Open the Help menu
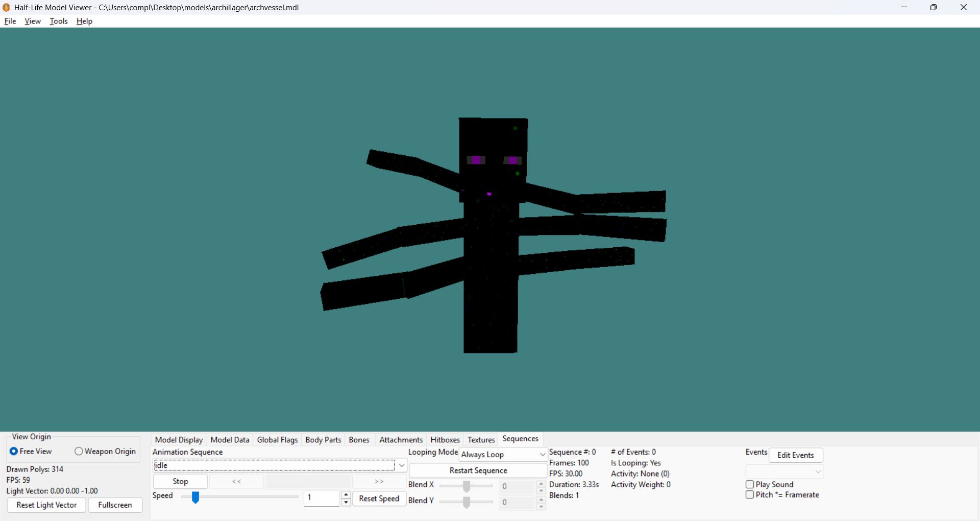This screenshot has width=980, height=521. (85, 21)
